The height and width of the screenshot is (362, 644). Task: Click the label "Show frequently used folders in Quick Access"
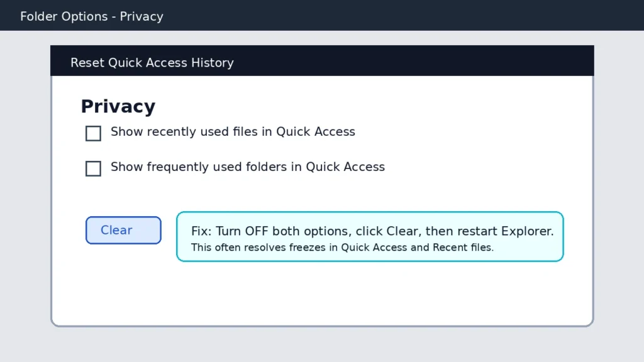click(247, 167)
